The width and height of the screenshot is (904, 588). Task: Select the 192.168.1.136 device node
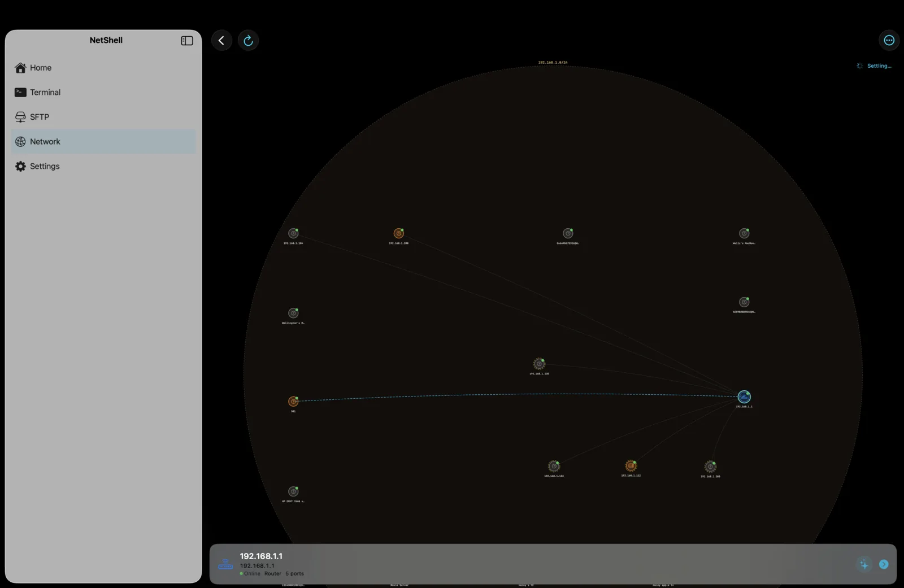point(539,364)
